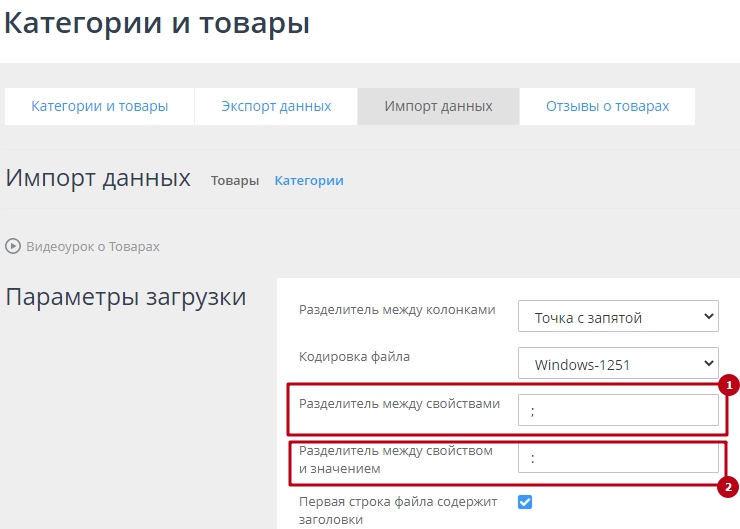Open the 'Экспорт данных' tab
The height and width of the screenshot is (529, 740).
[276, 106]
